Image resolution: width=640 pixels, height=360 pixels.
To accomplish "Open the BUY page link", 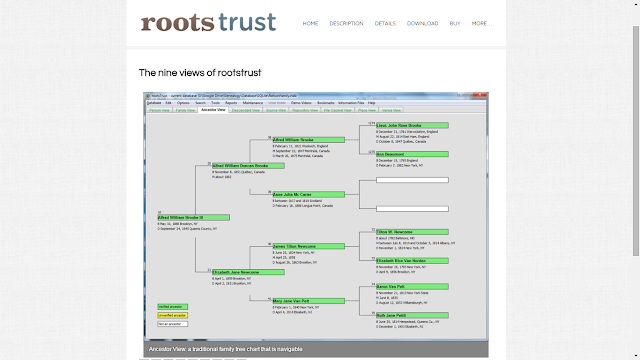I will [455, 24].
